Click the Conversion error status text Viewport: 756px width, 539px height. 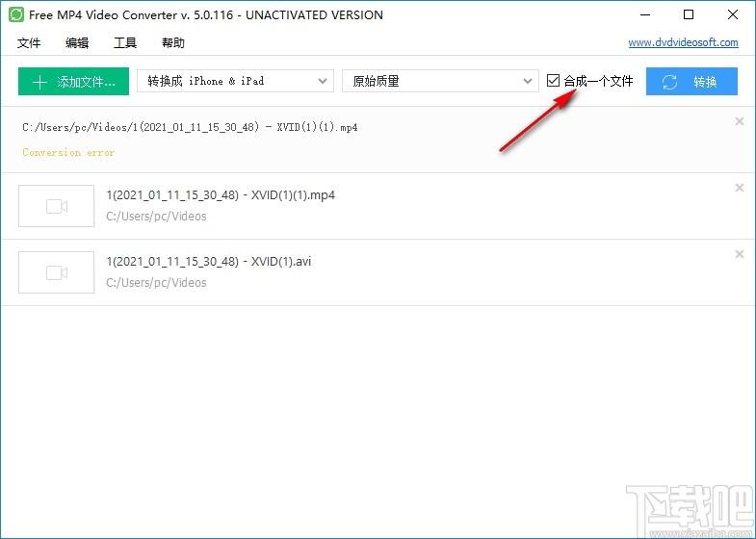(x=68, y=152)
